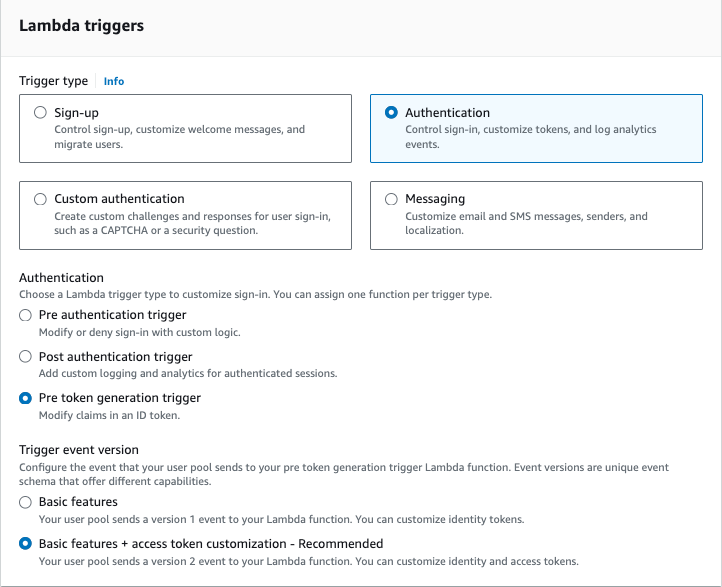722x587 pixels.
Task: Pick the Messaging trigger type radio
Action: coord(391,199)
